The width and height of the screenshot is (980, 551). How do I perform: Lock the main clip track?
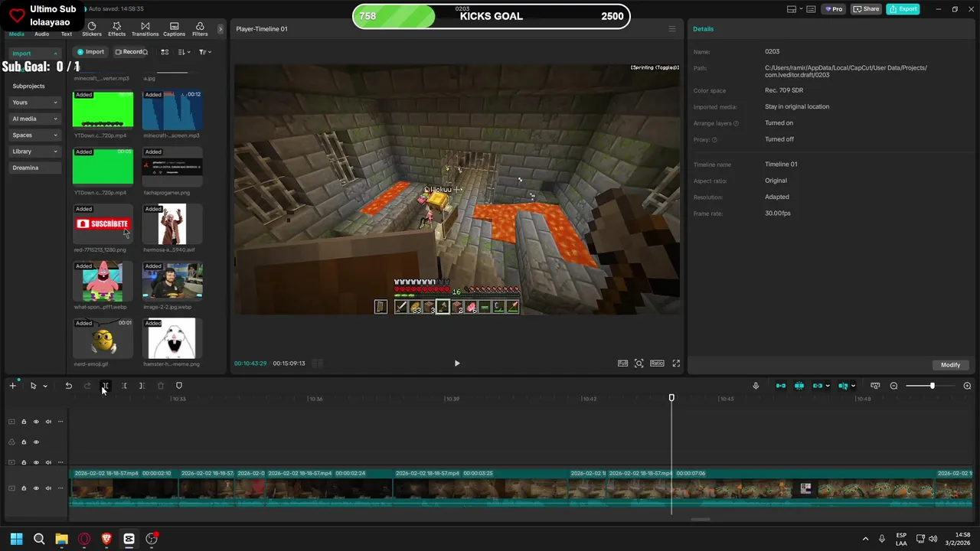[x=24, y=488]
